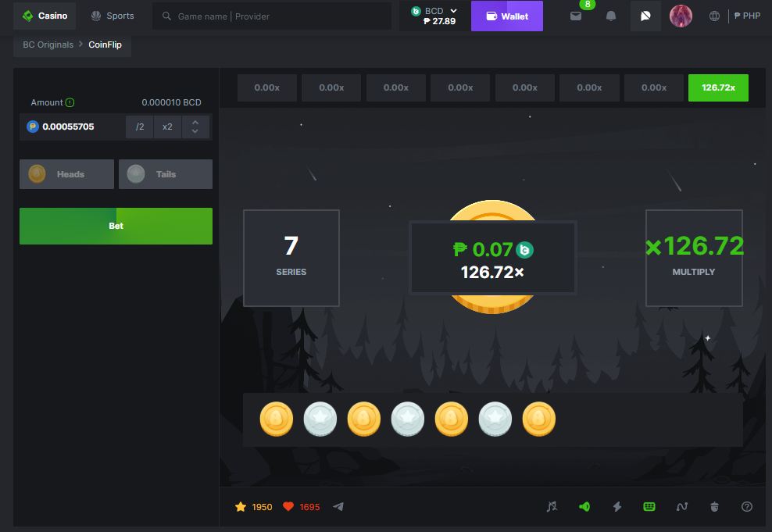The width and height of the screenshot is (772, 532).
Task: Click the red heart like icon
Action: [288, 507]
